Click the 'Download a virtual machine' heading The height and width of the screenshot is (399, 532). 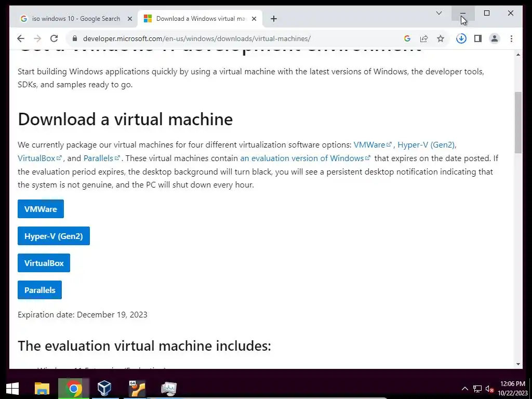125,119
